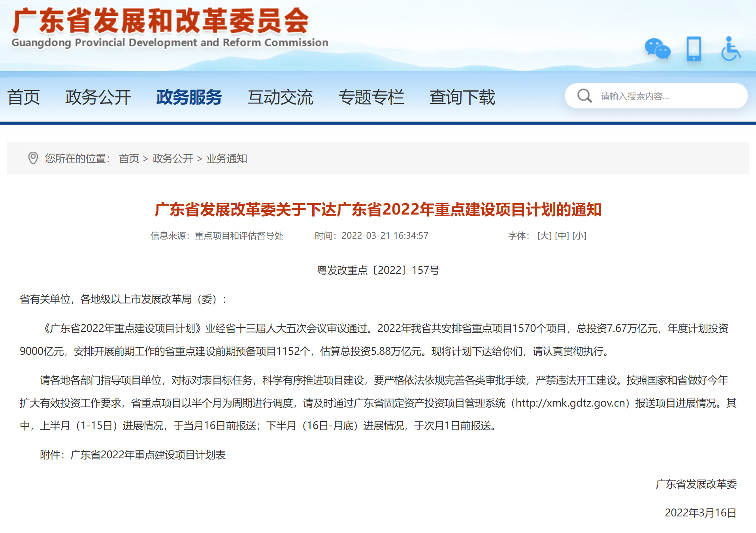Open the 专题专栏 navigation menu

tap(371, 97)
